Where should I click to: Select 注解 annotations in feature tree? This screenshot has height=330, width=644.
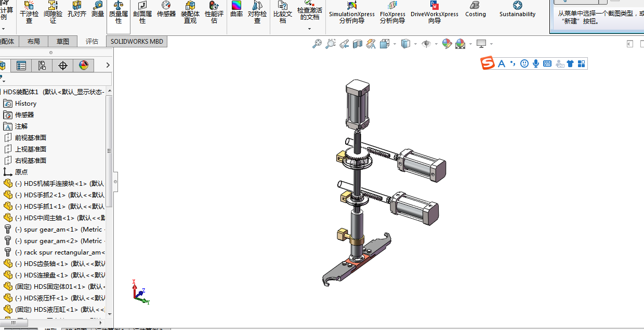pyautogui.click(x=21, y=126)
